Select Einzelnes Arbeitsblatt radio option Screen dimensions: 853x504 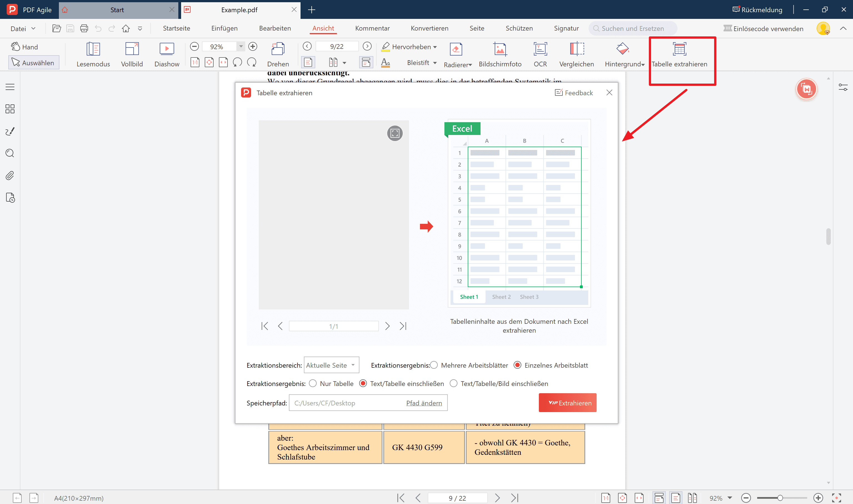[517, 365]
